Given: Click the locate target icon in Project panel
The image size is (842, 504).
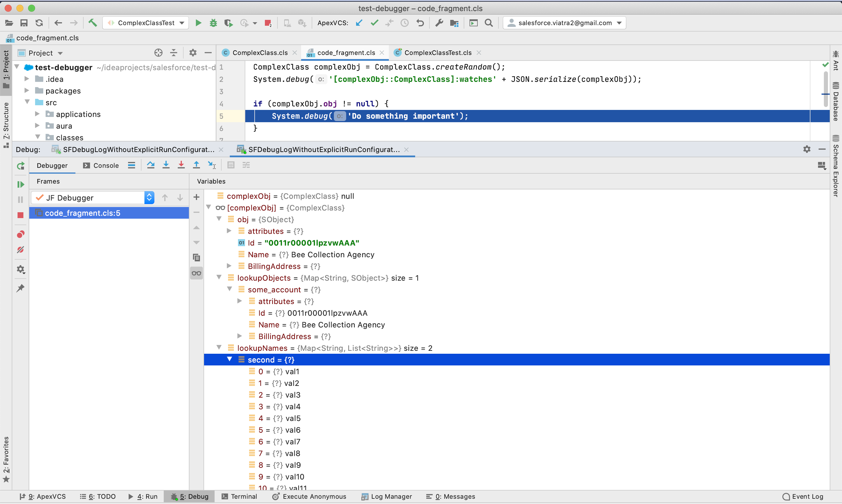Looking at the screenshot, I should [x=158, y=53].
